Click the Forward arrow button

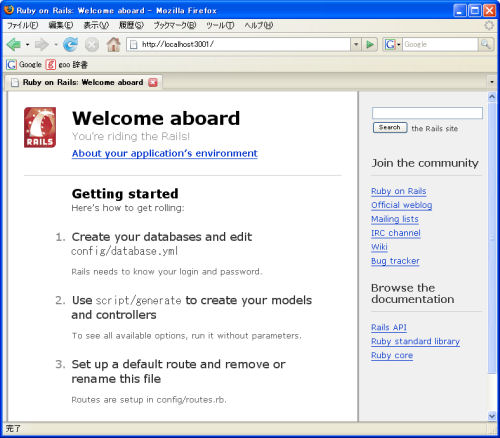(x=42, y=44)
